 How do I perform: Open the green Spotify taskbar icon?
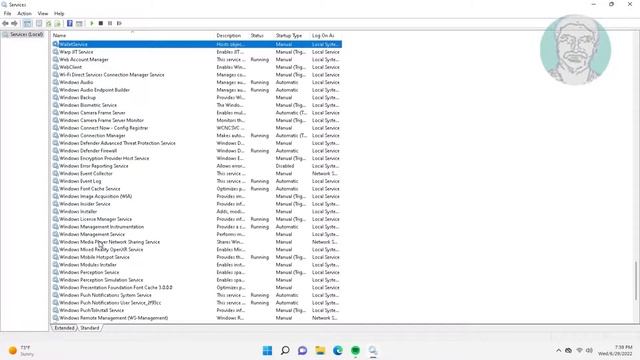point(356,350)
